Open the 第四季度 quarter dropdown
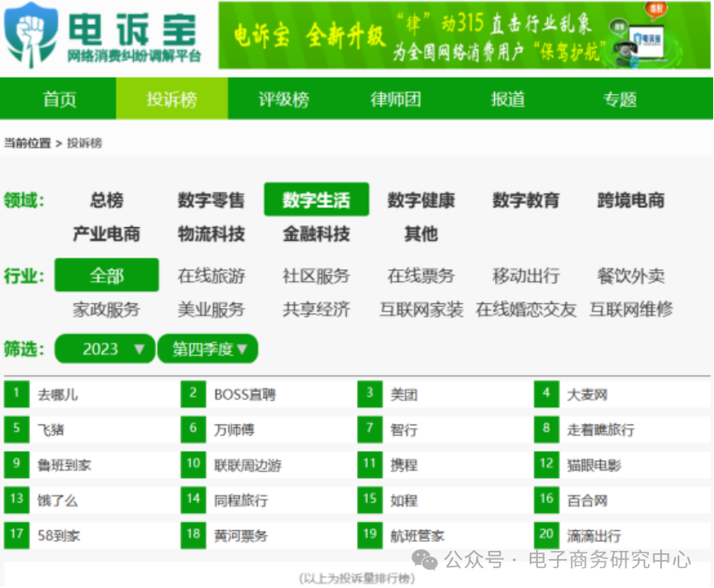Image resolution: width=714 pixels, height=588 pixels. click(x=207, y=349)
